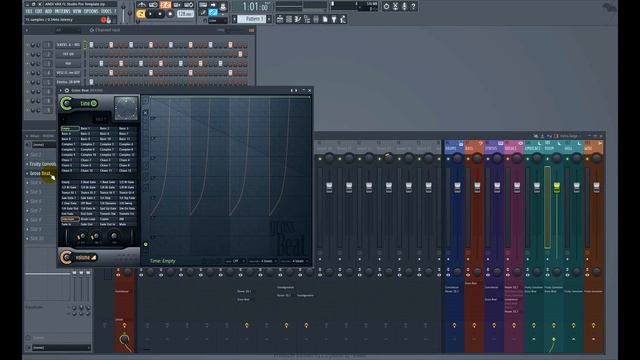Select the next preset arrow in Gross Beat
The height and width of the screenshot is (360, 640).
[x=296, y=90]
